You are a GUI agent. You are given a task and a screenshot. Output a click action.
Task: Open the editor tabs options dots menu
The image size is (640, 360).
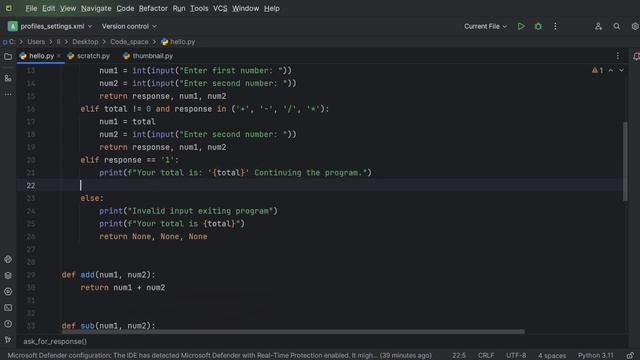(x=618, y=56)
